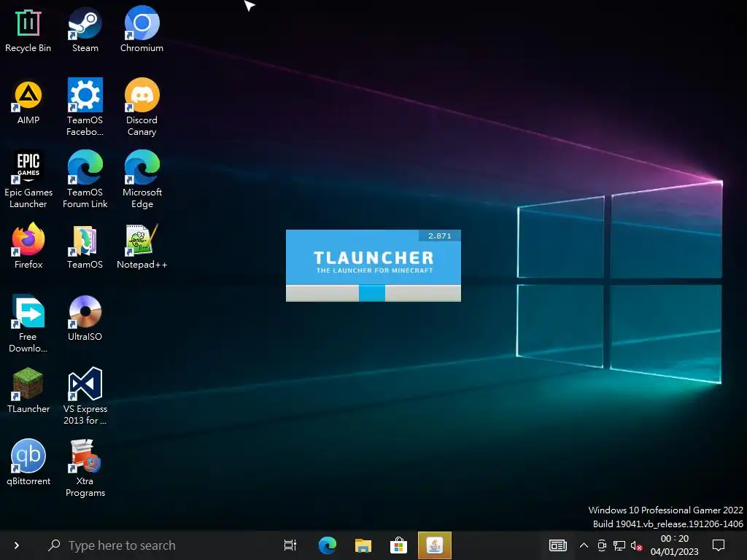
Task: Click the VS Express 2013 shortcut
Action: click(85, 397)
